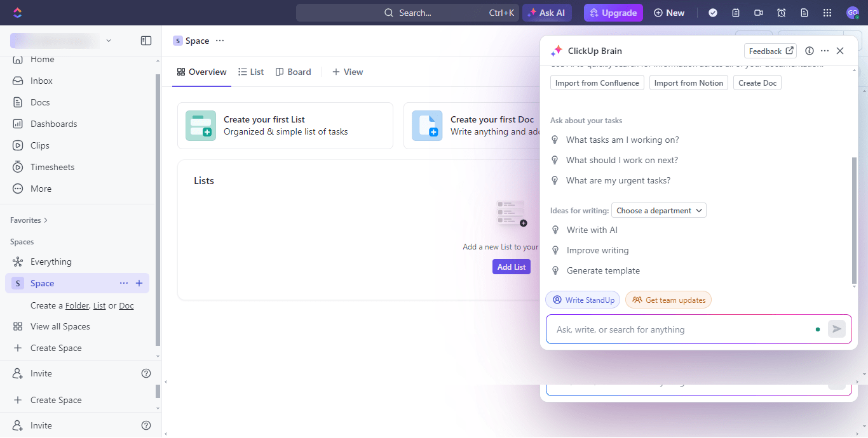
Task: Open ellipsis menu next to Space header
Action: 220,41
